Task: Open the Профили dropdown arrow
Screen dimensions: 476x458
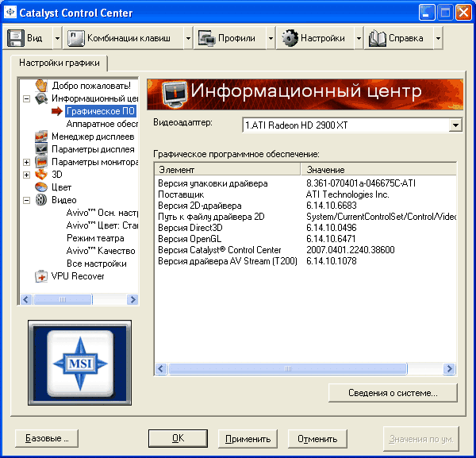Action: click(x=271, y=38)
